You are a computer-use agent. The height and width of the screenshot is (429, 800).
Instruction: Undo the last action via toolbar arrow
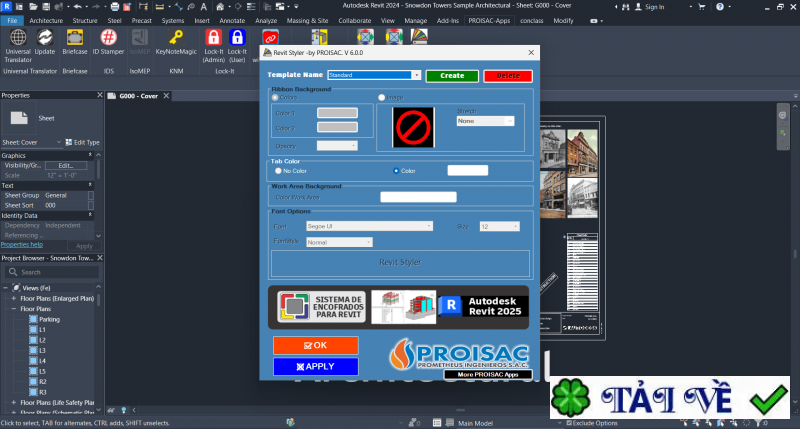(78, 7)
